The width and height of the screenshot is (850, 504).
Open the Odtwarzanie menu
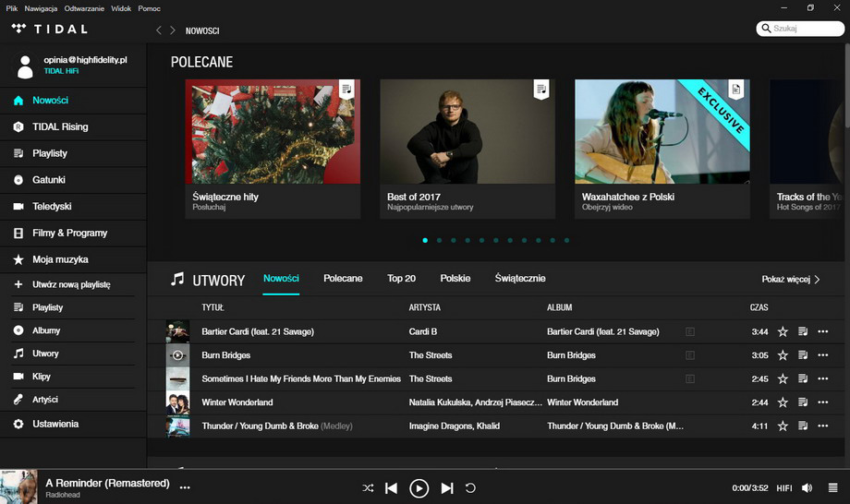pos(83,7)
